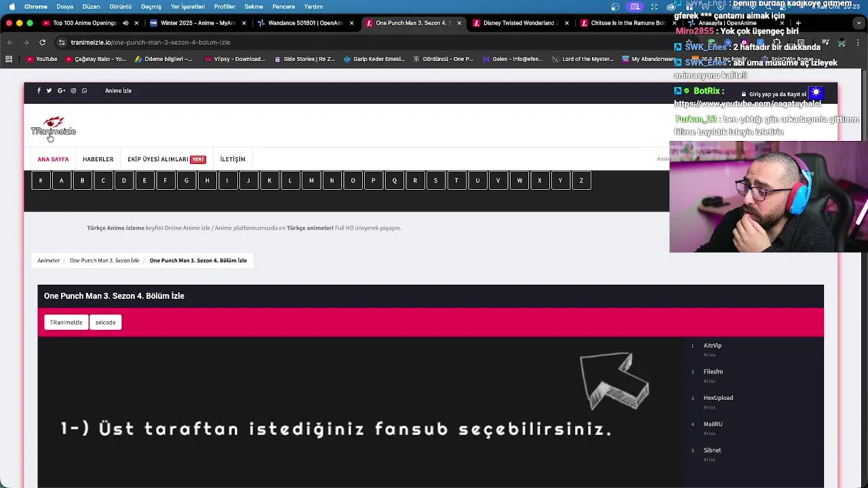Select the seicode fansub button
Viewport: 868px width, 488px height.
coord(105,323)
